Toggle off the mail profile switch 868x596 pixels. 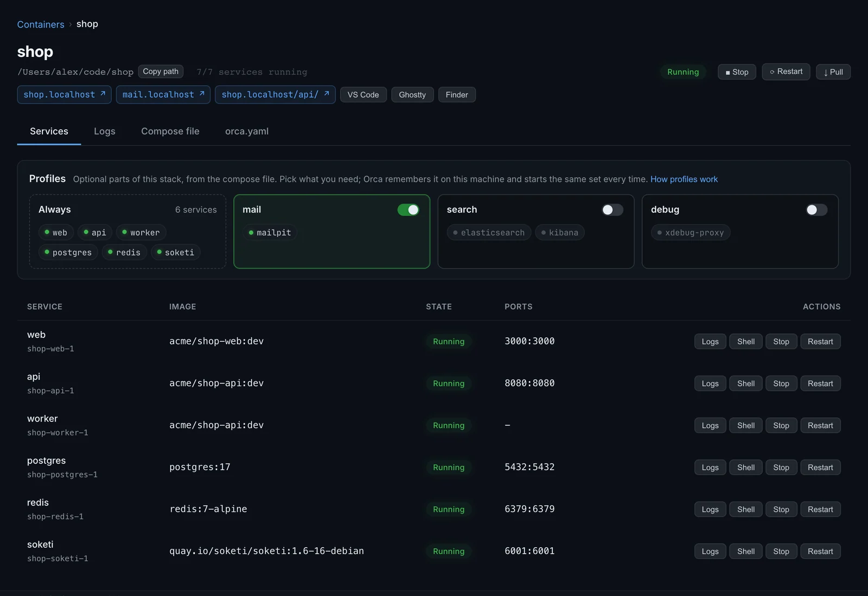(408, 210)
